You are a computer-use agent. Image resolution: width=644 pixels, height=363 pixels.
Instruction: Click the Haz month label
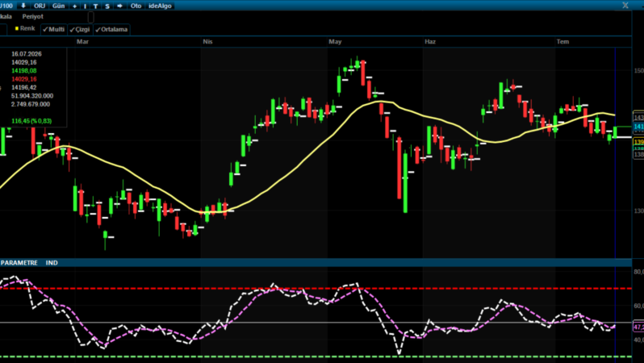[x=430, y=42]
